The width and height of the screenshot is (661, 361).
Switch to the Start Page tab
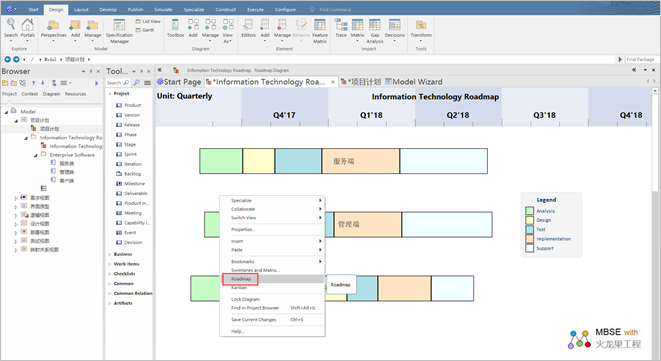[179, 82]
